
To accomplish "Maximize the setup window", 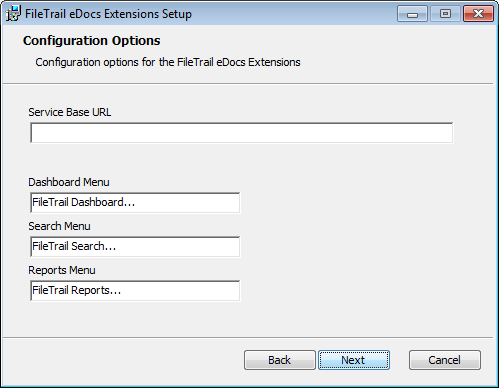I will click(445, 14).
